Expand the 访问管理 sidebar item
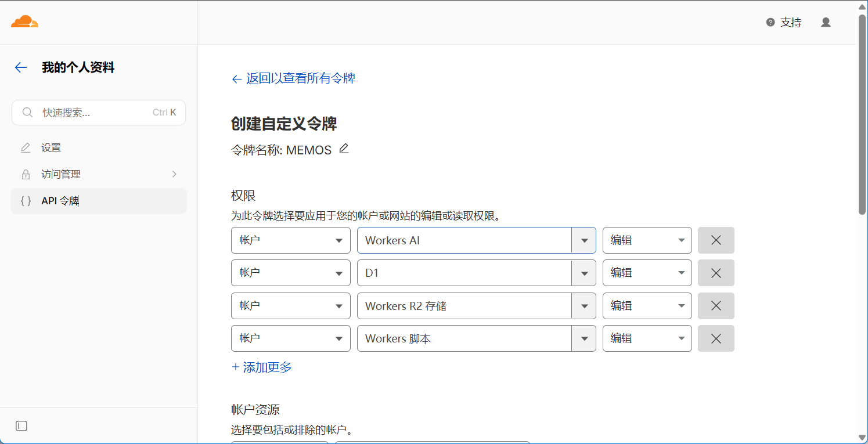Viewport: 868px width, 444px height. [x=99, y=174]
